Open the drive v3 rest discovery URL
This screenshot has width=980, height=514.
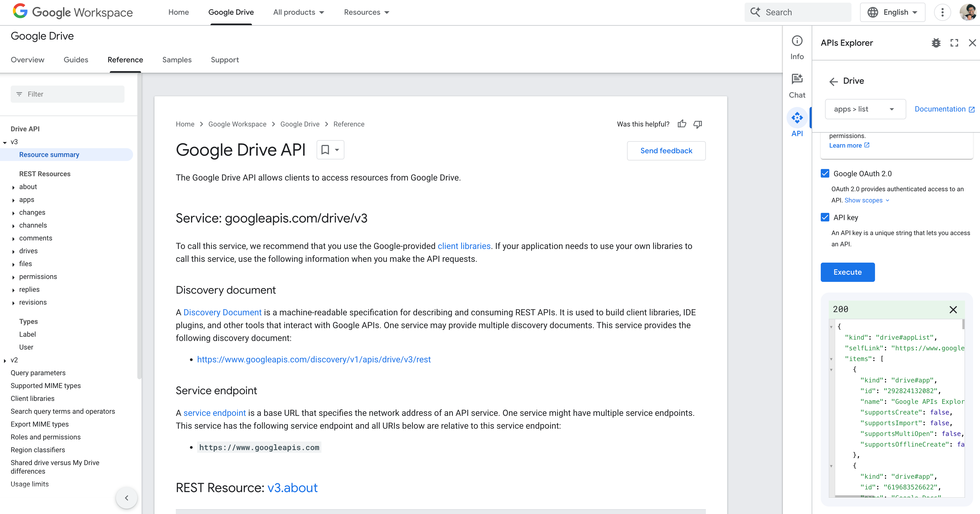314,360
